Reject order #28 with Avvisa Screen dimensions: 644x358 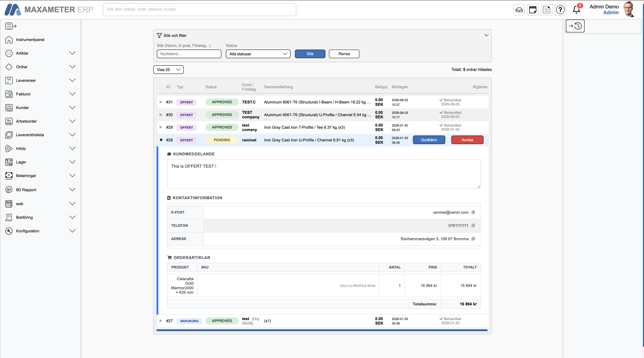tap(467, 140)
